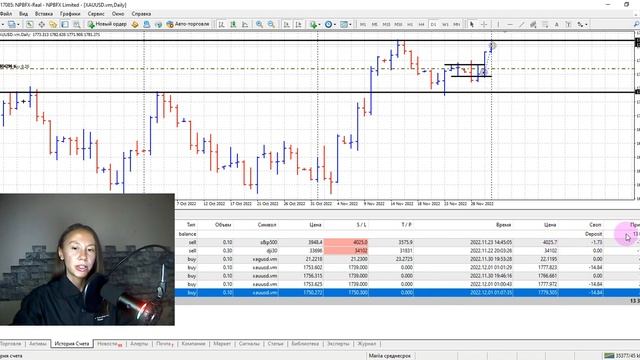The height and width of the screenshot is (360, 640).
Task: Open the Strategy Tester icon
Action: click(76, 24)
